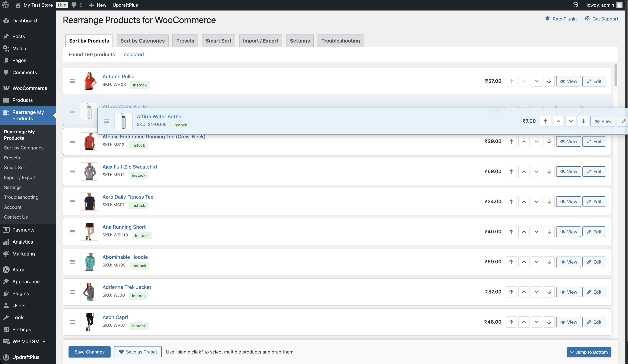Click the Astra logo icon in sidebar
The height and width of the screenshot is (364, 628).
point(6,270)
